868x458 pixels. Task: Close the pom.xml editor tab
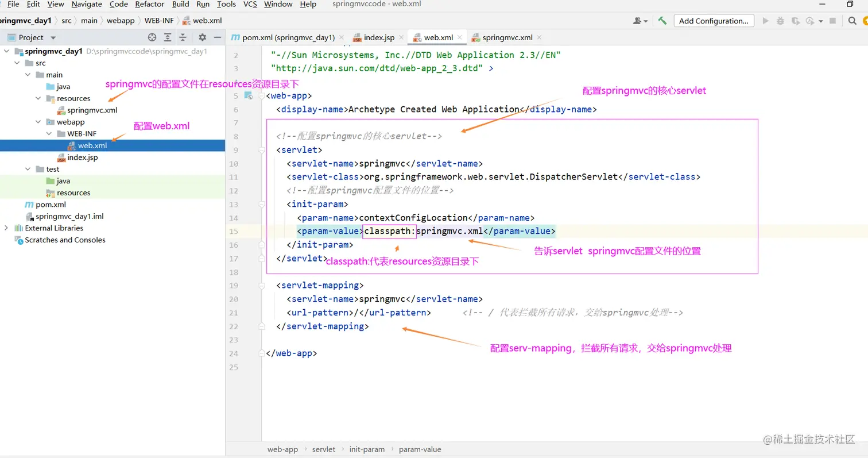(342, 37)
